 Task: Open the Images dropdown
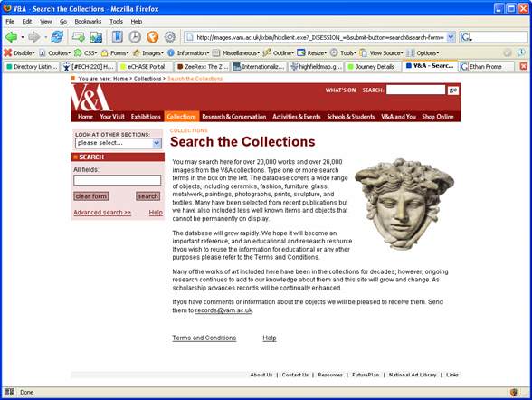[x=148, y=52]
